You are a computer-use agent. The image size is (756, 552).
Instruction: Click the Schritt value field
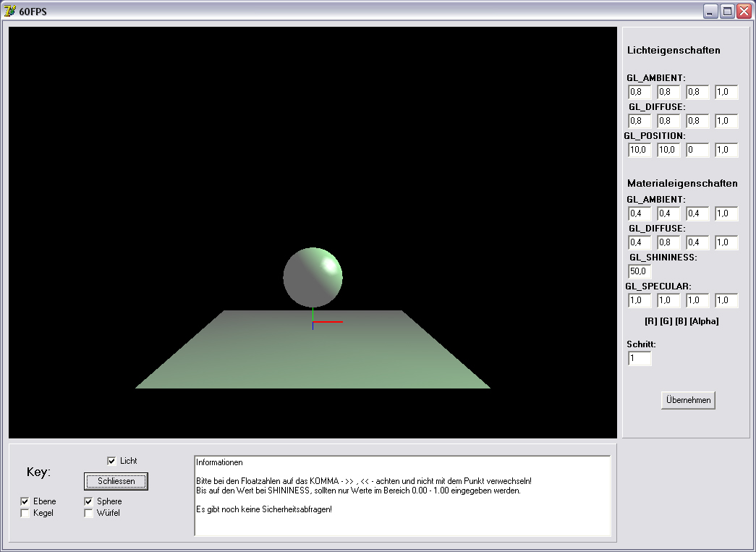coord(640,359)
